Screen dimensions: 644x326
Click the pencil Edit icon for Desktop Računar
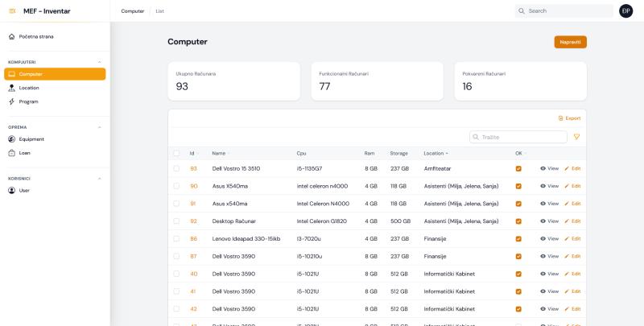[567, 221]
